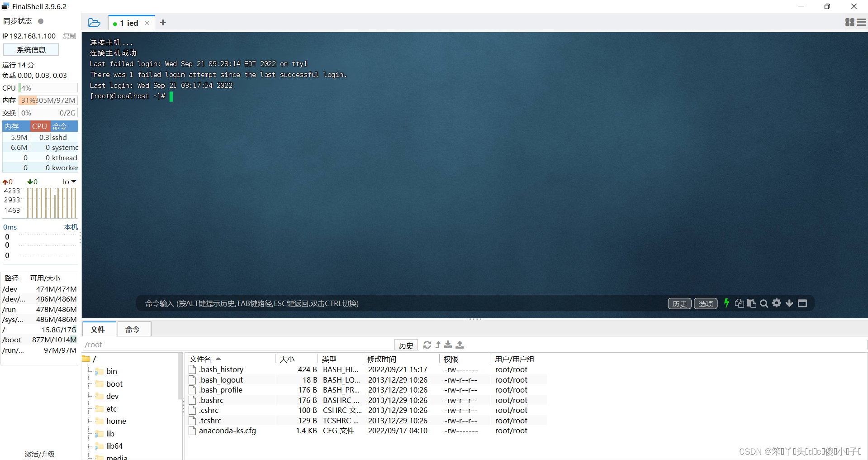Viewport: 868px width, 460px height.
Task: Click the CPU 4% usage bar
Action: [x=48, y=88]
